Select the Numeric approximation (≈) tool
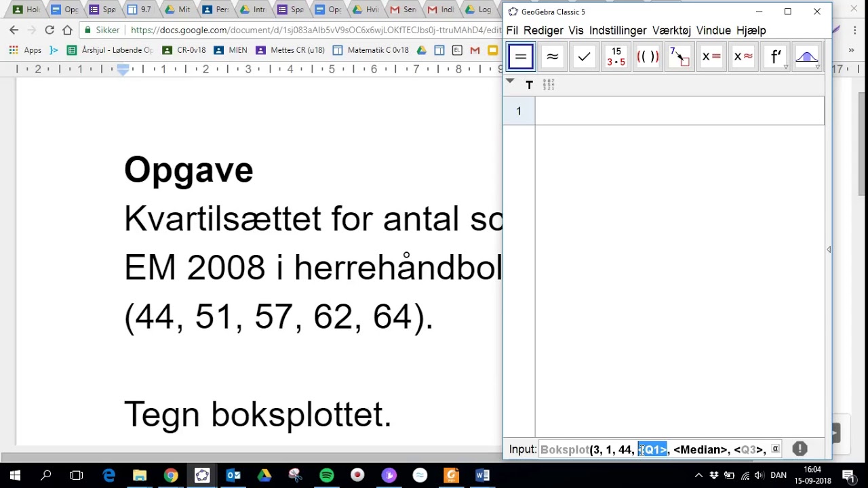Image resolution: width=868 pixels, height=488 pixels. (552, 57)
